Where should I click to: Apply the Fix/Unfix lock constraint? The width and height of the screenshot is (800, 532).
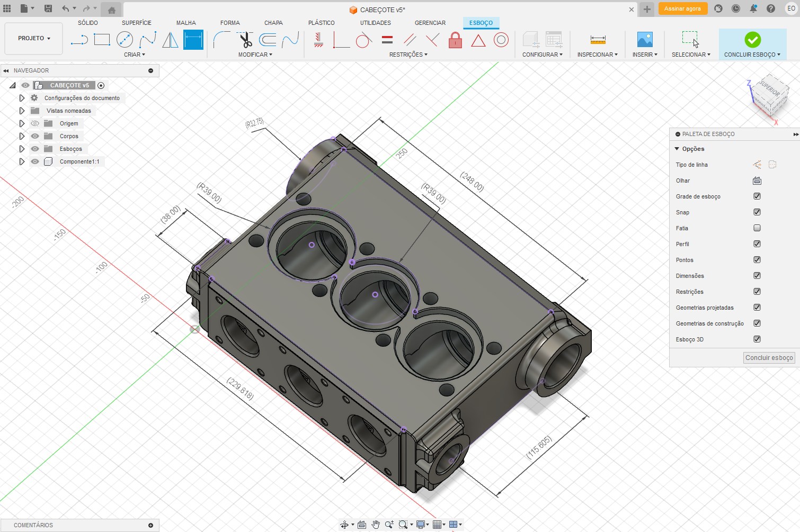click(455, 40)
